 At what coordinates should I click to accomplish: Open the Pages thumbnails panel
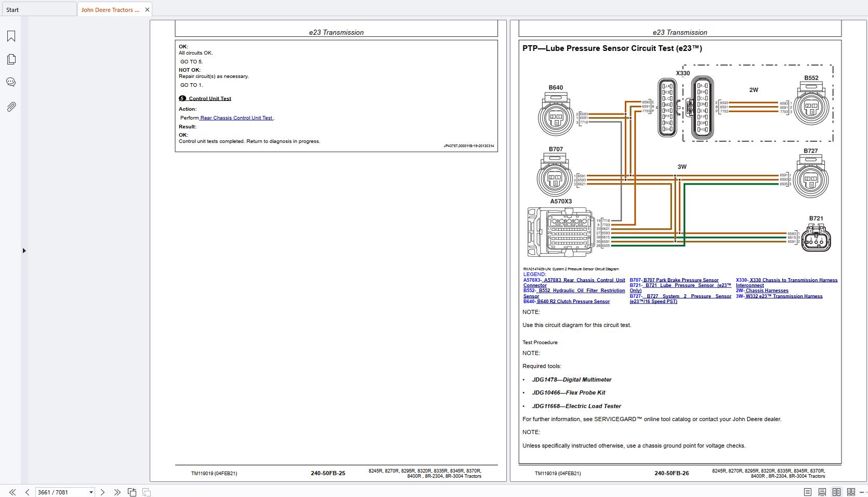[11, 59]
